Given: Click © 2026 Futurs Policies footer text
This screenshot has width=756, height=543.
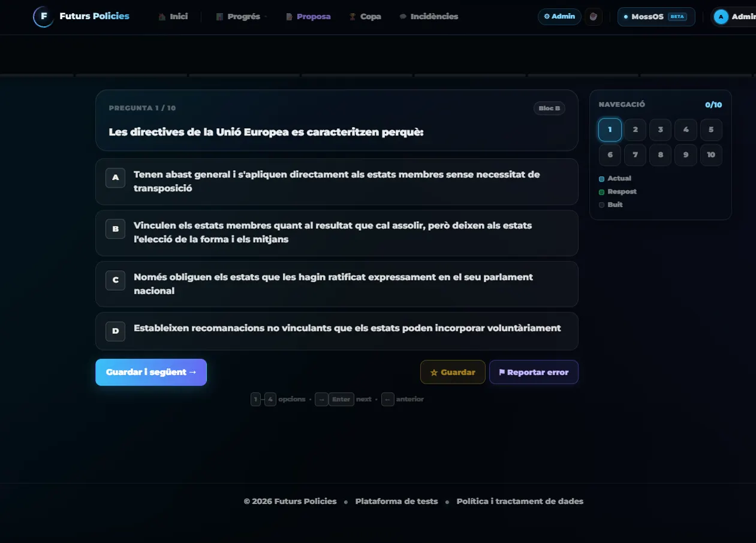Looking at the screenshot, I should tap(290, 502).
